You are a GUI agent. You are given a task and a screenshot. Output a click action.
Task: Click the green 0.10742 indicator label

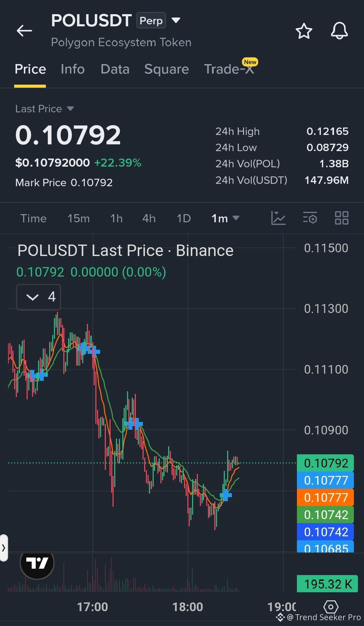[x=325, y=515]
